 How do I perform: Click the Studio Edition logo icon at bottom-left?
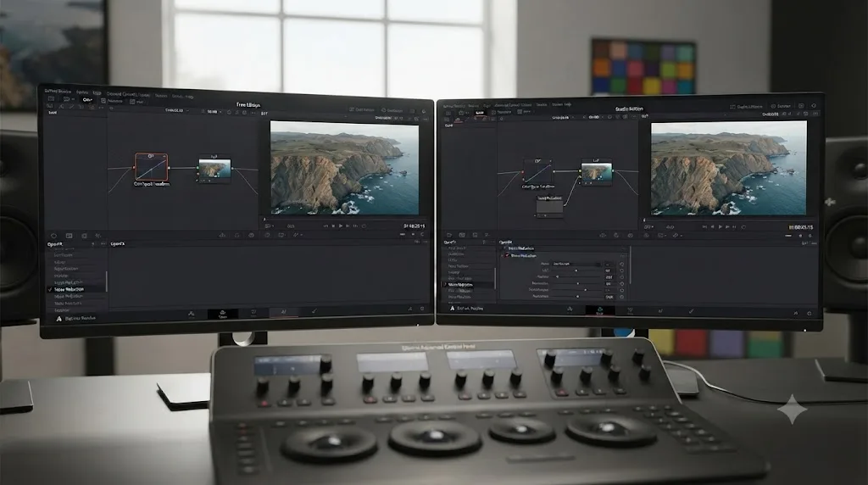click(x=453, y=309)
